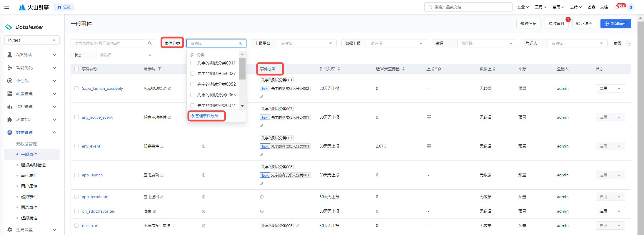Click 管理事件分类 link in dropdown
Screen dimensions: 644x235
click(204, 116)
